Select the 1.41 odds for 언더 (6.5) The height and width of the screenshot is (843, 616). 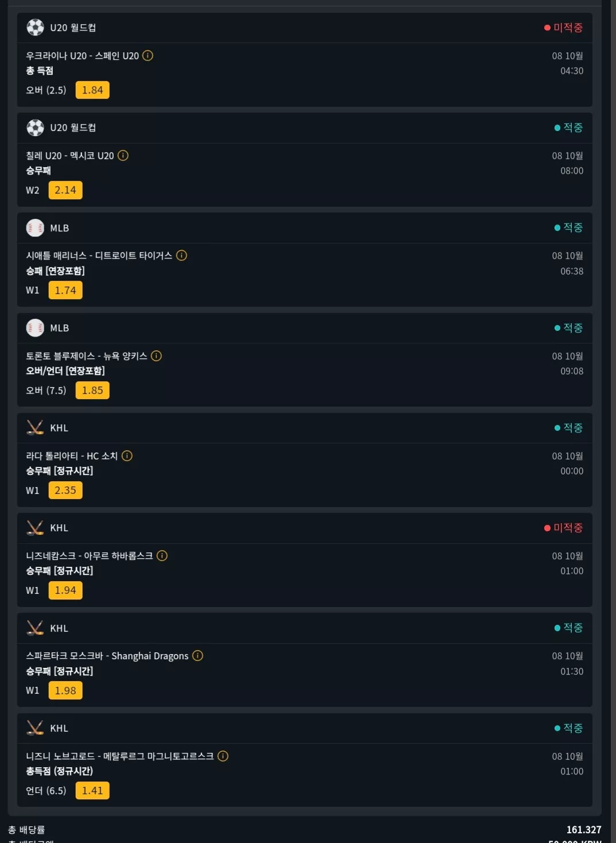[92, 791]
